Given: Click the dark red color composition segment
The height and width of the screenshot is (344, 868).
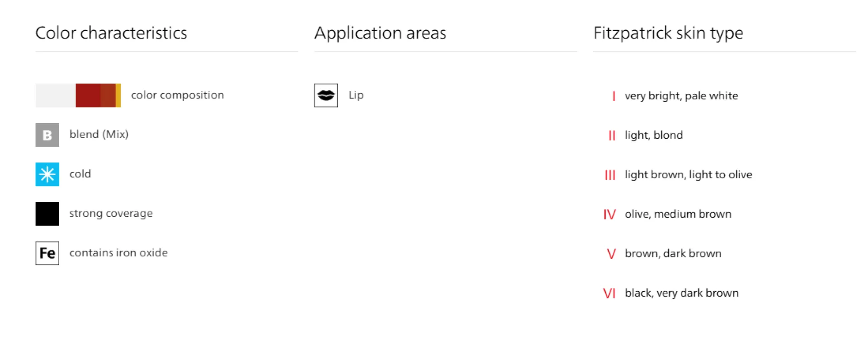Looking at the screenshot, I should pyautogui.click(x=88, y=95).
